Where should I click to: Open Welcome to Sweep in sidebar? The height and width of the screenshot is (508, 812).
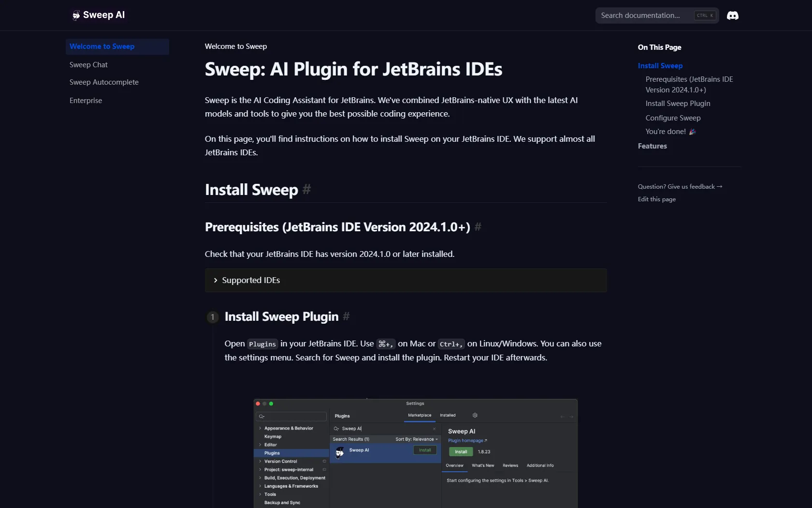pyautogui.click(x=117, y=46)
